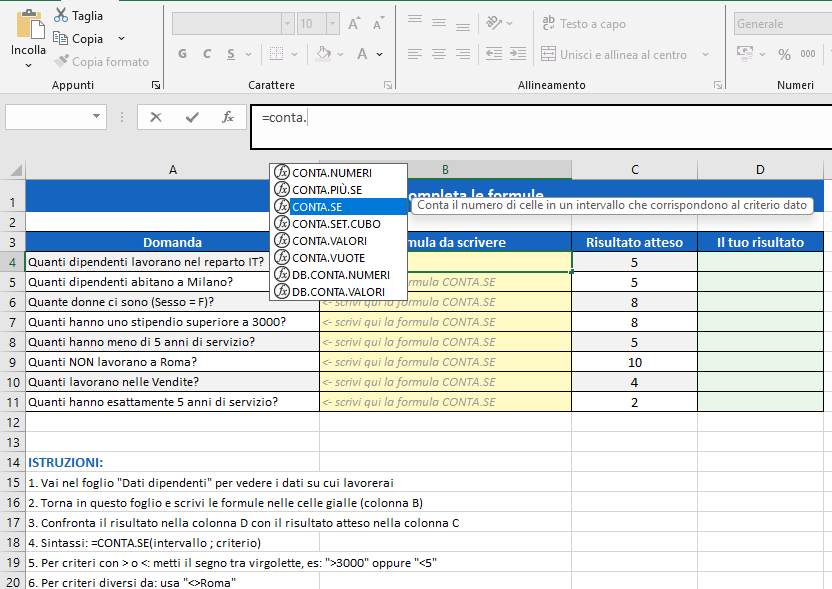
Task: Click cell 'Quante donne ci sono (Sesso = F)?'
Action: coord(172,302)
